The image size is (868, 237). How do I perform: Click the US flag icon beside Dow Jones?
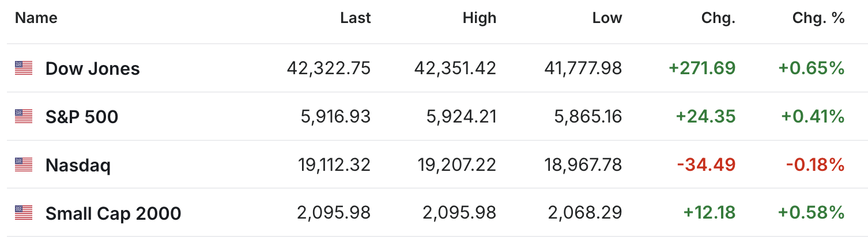(x=24, y=68)
